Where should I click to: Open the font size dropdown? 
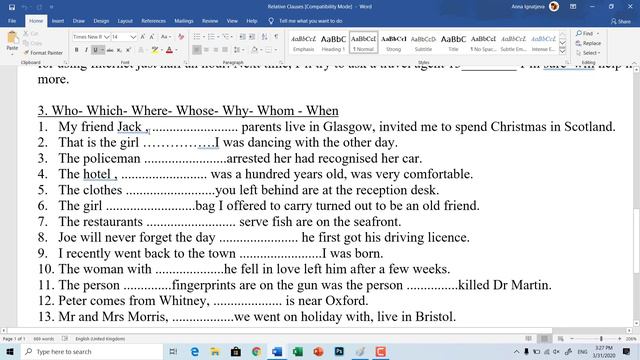133,37
